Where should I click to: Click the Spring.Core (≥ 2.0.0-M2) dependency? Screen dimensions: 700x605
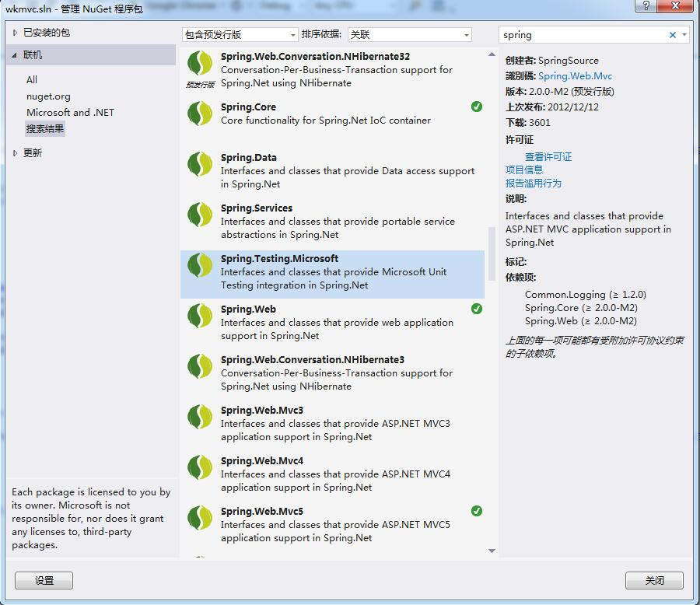coord(581,308)
